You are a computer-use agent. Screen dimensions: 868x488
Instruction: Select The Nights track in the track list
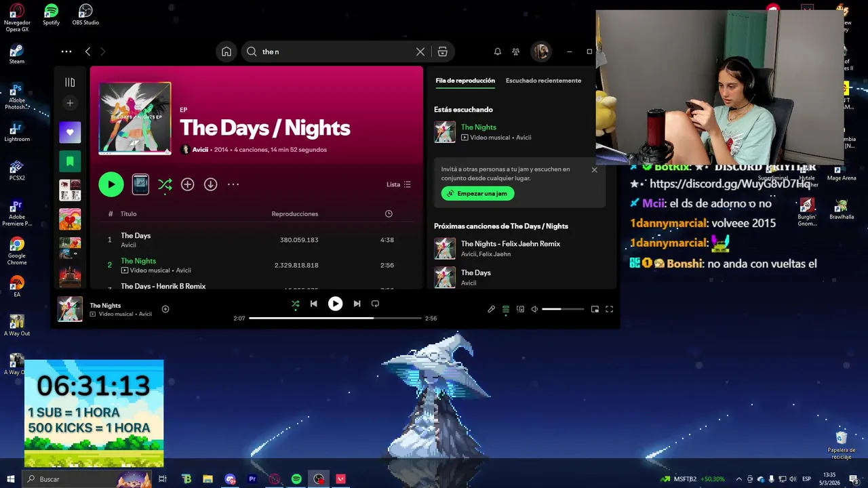click(x=138, y=261)
